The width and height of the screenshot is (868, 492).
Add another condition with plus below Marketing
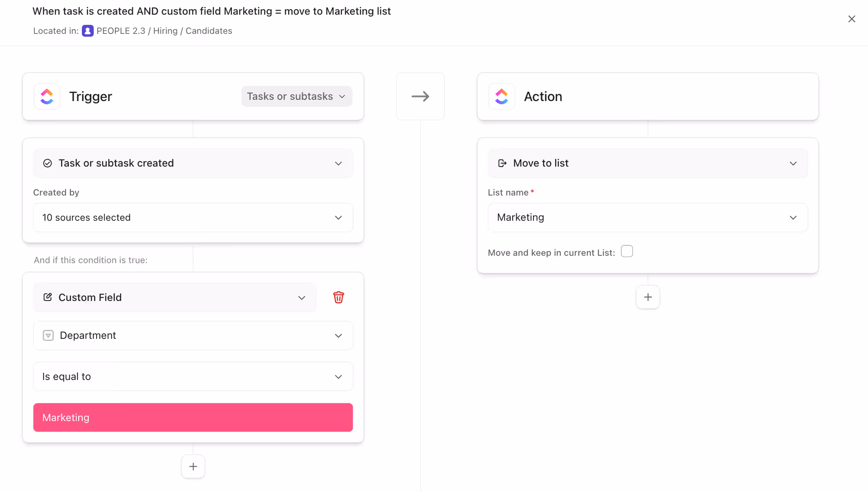pyautogui.click(x=193, y=466)
